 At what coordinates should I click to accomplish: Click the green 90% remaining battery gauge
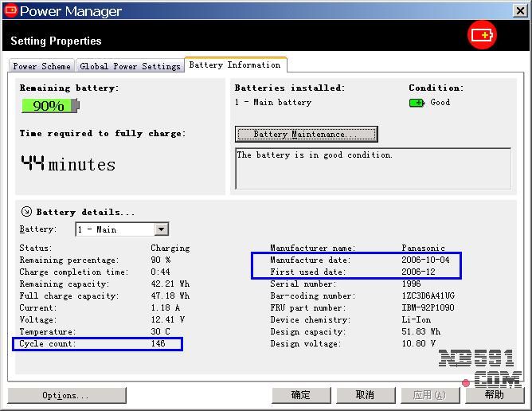coord(50,105)
